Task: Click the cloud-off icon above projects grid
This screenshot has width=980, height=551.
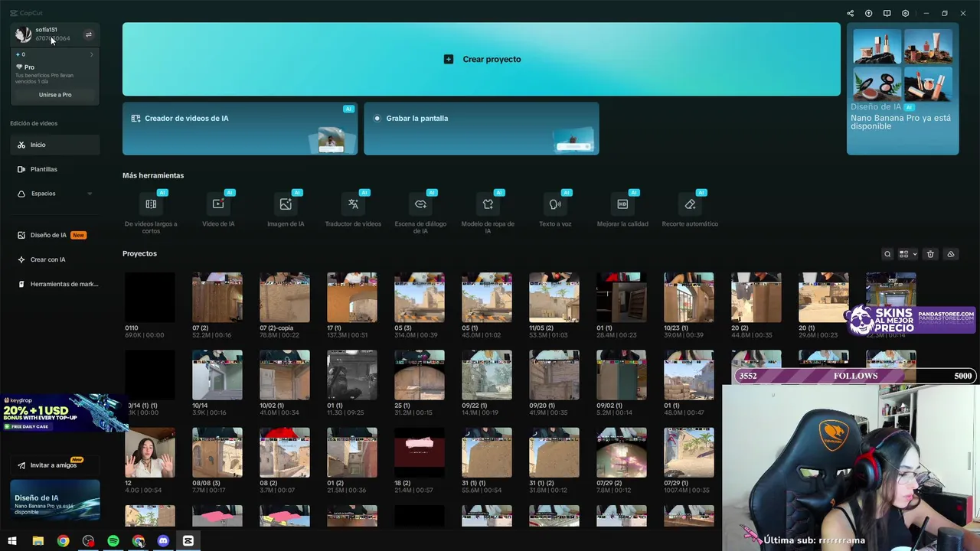Action: coord(950,254)
